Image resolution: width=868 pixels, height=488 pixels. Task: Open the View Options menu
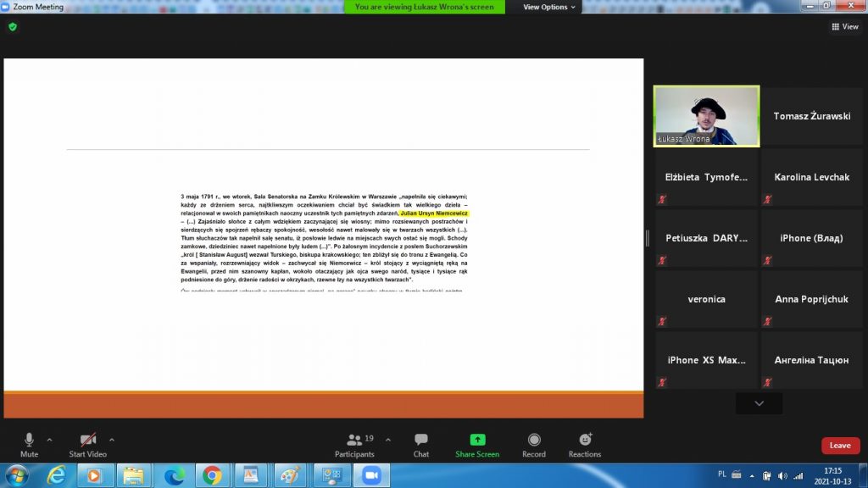click(548, 7)
